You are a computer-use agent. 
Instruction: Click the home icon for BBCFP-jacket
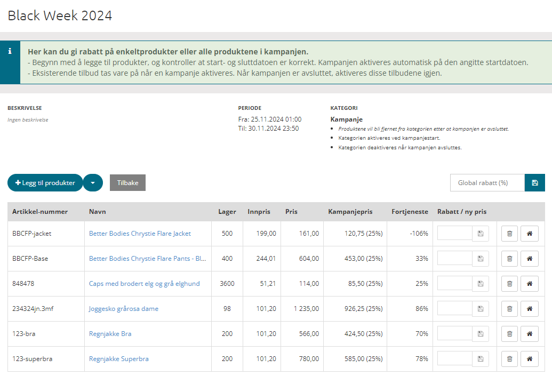click(x=530, y=234)
